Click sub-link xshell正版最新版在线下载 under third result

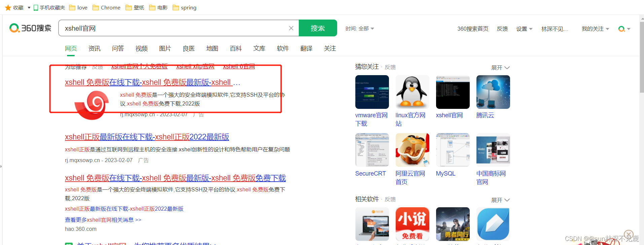tap(124, 209)
